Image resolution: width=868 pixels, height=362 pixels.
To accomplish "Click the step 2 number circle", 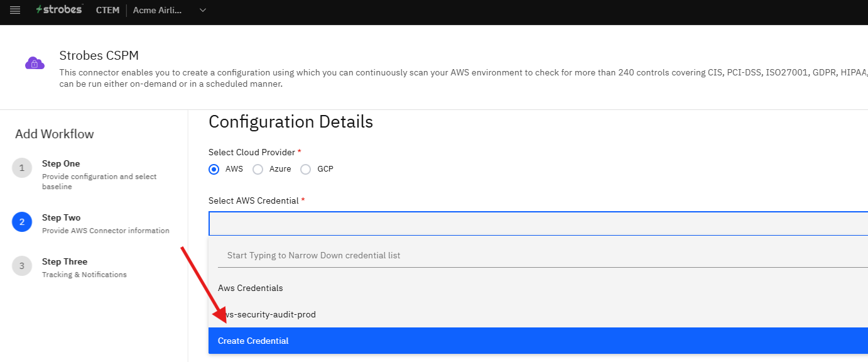I will 21,222.
